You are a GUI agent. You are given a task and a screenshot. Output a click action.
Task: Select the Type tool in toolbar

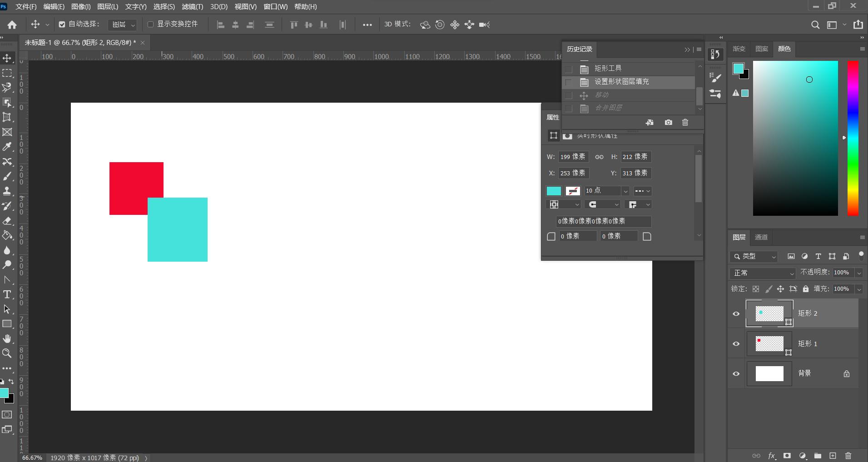7,294
